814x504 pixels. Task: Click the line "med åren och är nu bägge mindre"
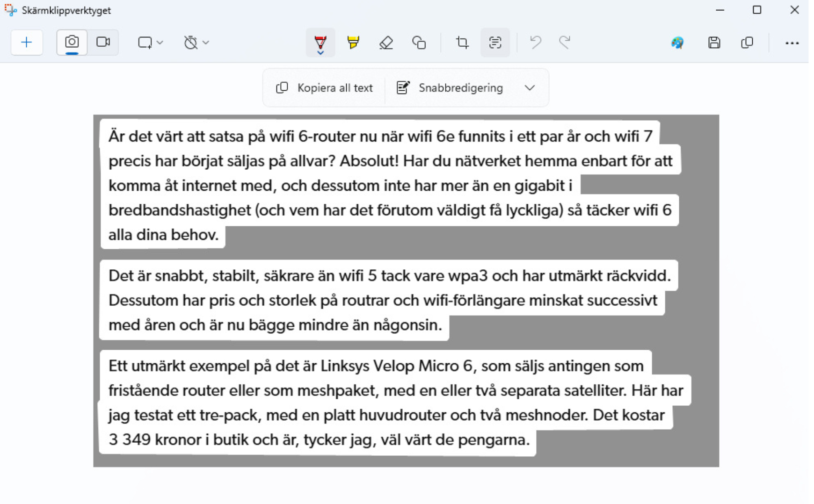tap(275, 325)
